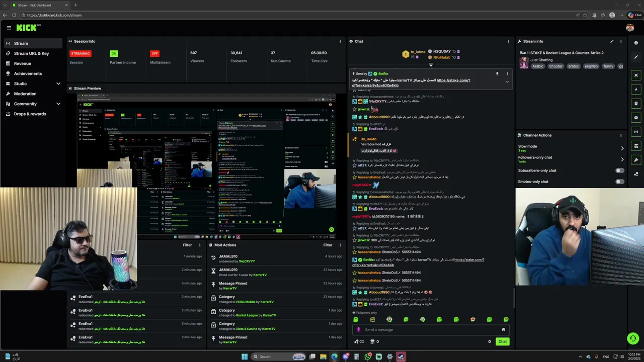Open options menu of the pinned message
Image resolution: width=644 pixels, height=362 pixels.
tap(507, 74)
